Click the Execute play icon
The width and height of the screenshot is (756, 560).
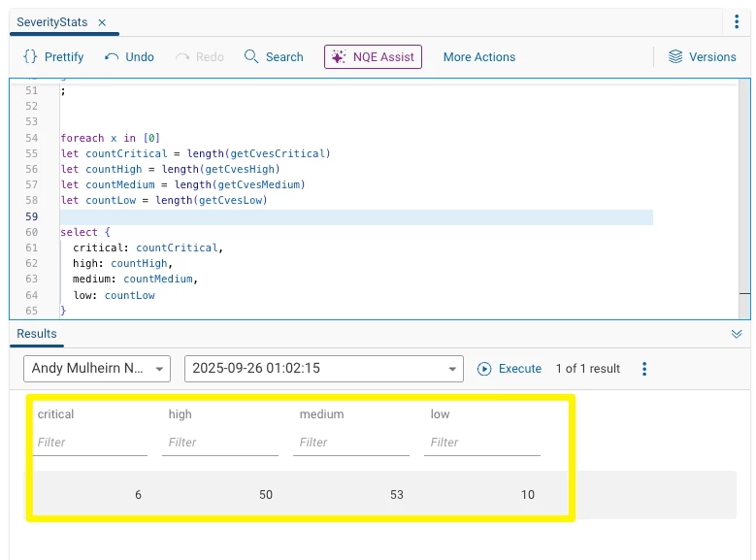tap(484, 369)
